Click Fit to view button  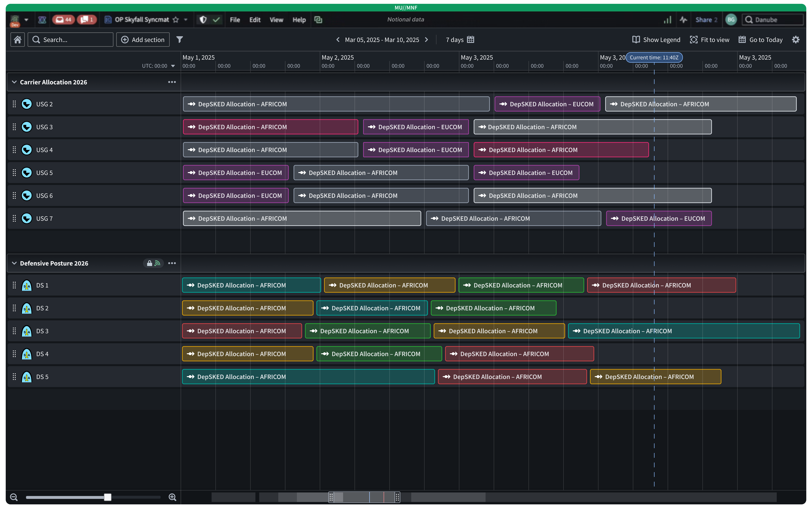point(710,40)
